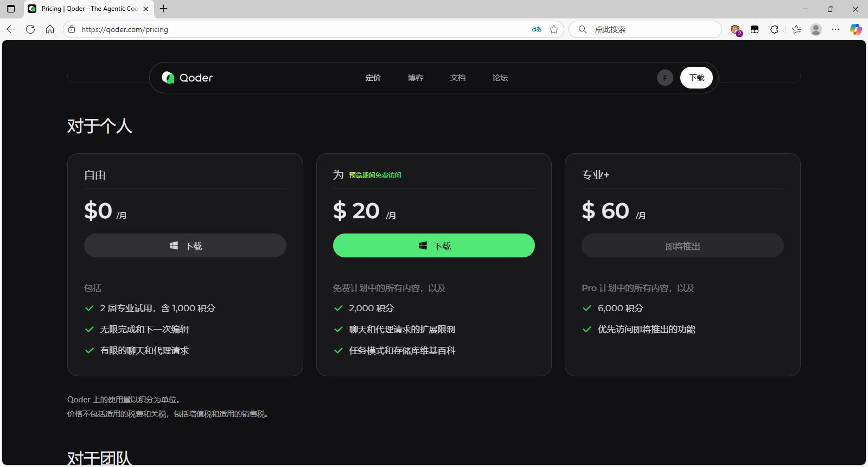Viewport: 868px width, 467px height.
Task: Click the $ 60 /月 price text
Action: coord(614,211)
